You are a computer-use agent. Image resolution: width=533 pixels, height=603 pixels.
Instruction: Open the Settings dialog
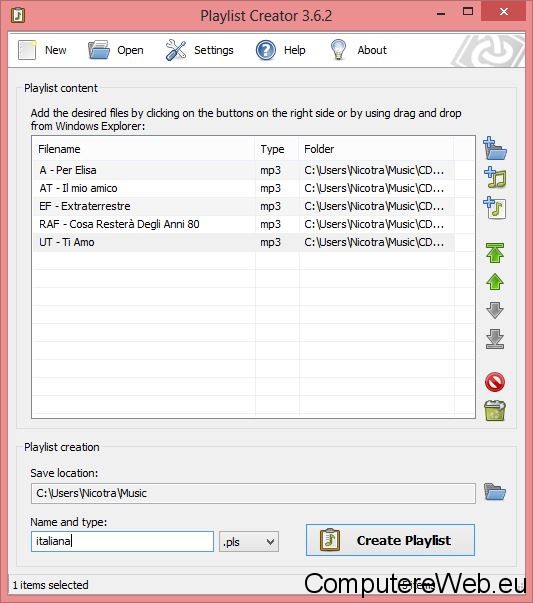tap(199, 50)
